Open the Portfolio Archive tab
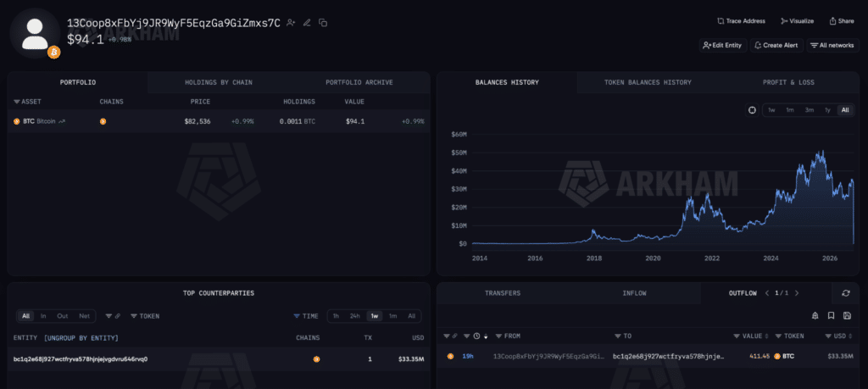The image size is (868, 389). 359,82
